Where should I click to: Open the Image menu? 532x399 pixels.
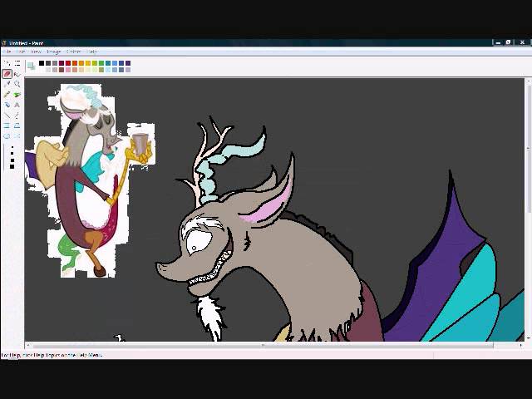point(53,52)
